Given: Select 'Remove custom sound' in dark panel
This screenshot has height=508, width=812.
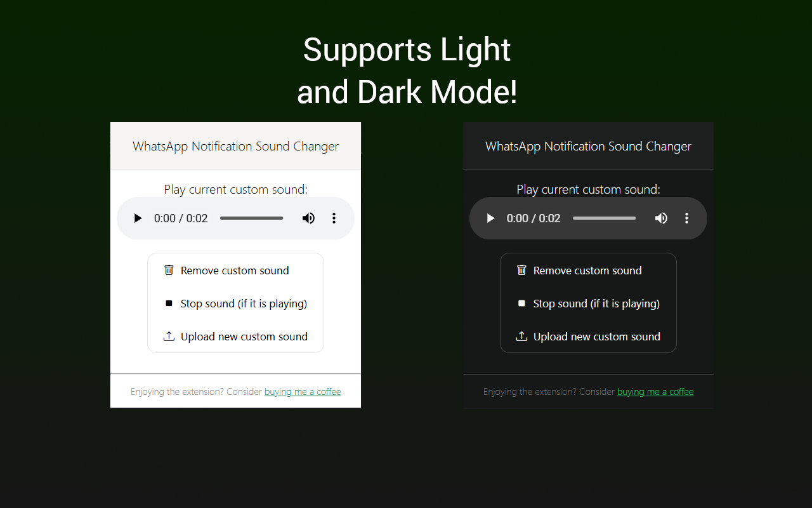Looking at the screenshot, I should (x=588, y=271).
